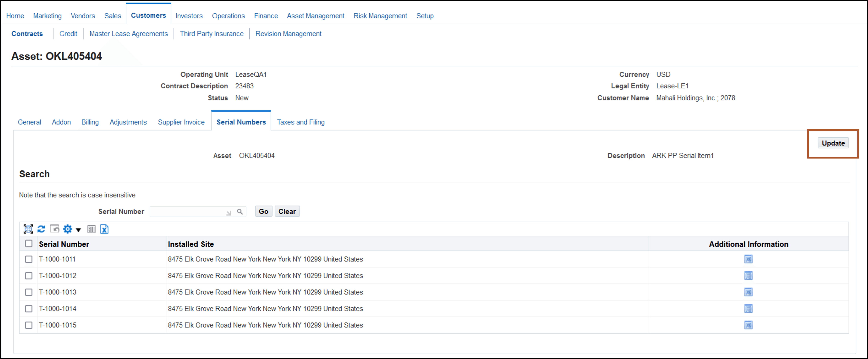Click the maximize table icon
This screenshot has height=359, width=868.
[x=28, y=229]
